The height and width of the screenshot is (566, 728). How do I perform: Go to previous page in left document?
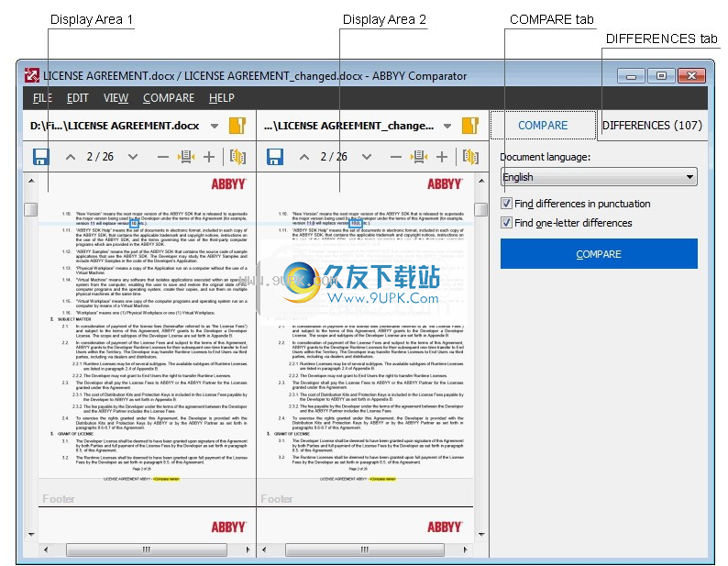(x=71, y=157)
